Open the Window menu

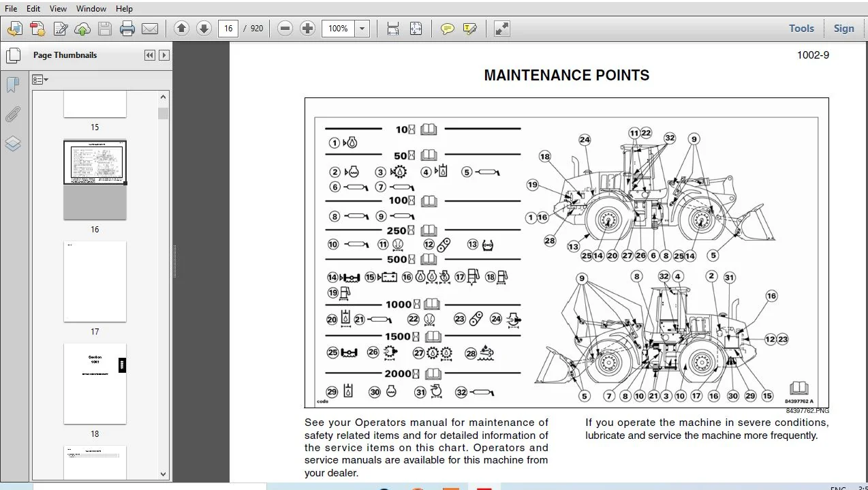click(x=91, y=9)
